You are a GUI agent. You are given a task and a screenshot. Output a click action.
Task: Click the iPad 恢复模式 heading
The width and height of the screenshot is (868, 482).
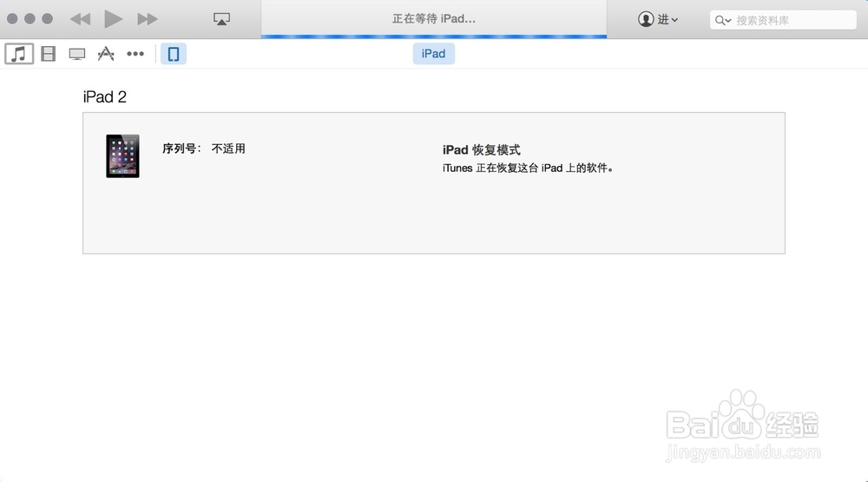[x=482, y=149]
